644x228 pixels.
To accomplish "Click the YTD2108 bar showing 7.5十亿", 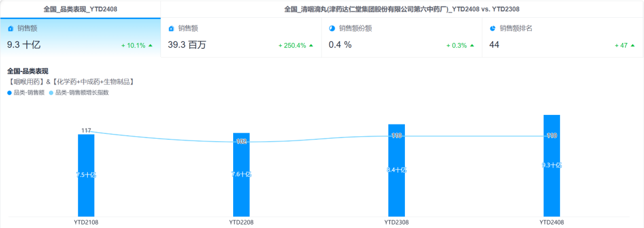I will tap(86, 176).
